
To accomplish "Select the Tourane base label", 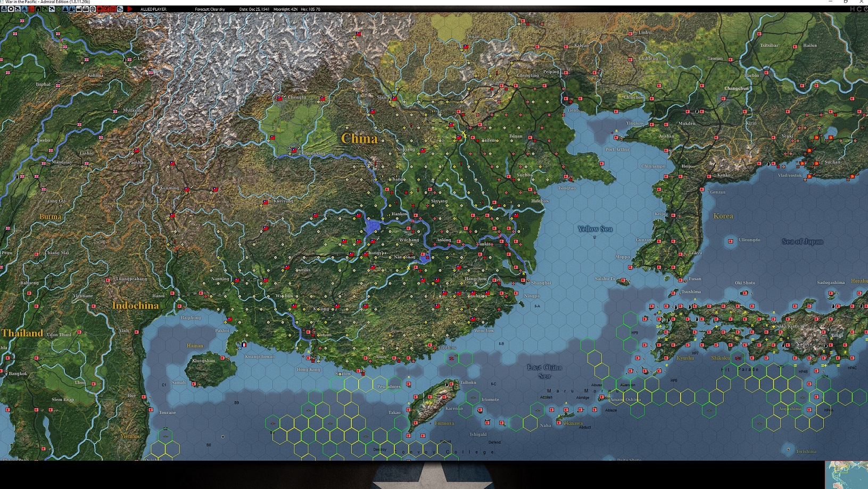I will click(168, 412).
